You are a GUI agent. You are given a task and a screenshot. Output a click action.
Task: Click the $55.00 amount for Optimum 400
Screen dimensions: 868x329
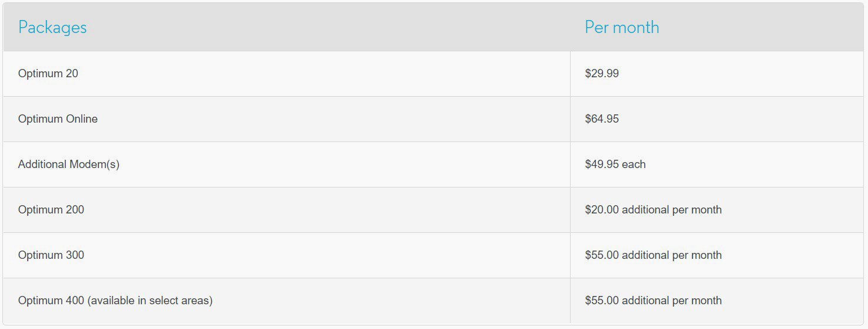click(x=602, y=301)
